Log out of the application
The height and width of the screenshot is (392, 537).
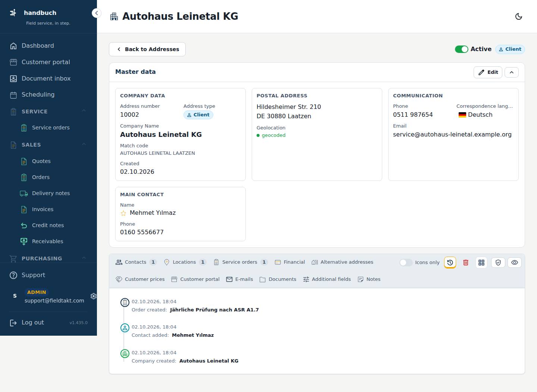pos(27,323)
